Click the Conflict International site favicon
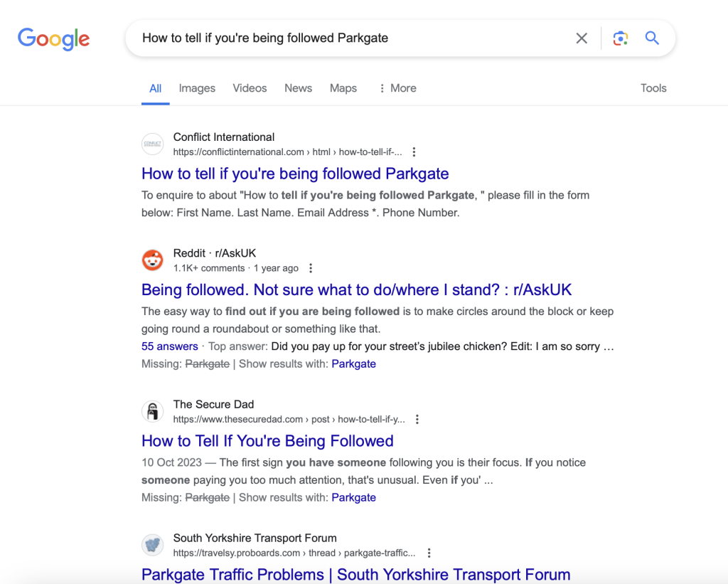The width and height of the screenshot is (728, 584). pyautogui.click(x=152, y=144)
